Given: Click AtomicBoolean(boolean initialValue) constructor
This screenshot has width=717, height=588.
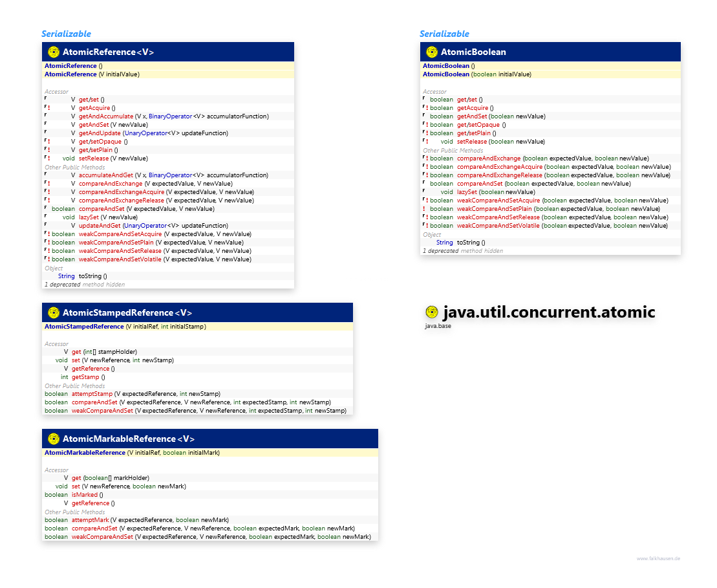Looking at the screenshot, I should tap(477, 74).
